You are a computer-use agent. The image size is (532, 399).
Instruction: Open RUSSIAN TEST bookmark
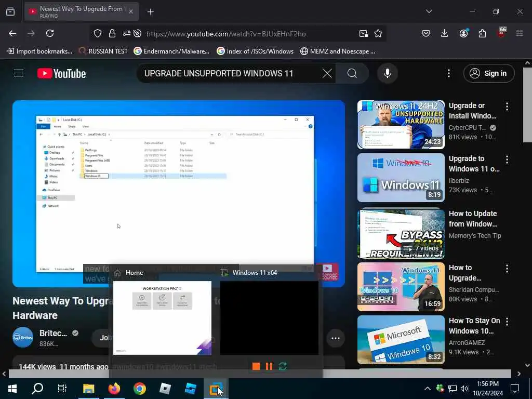[x=103, y=51]
